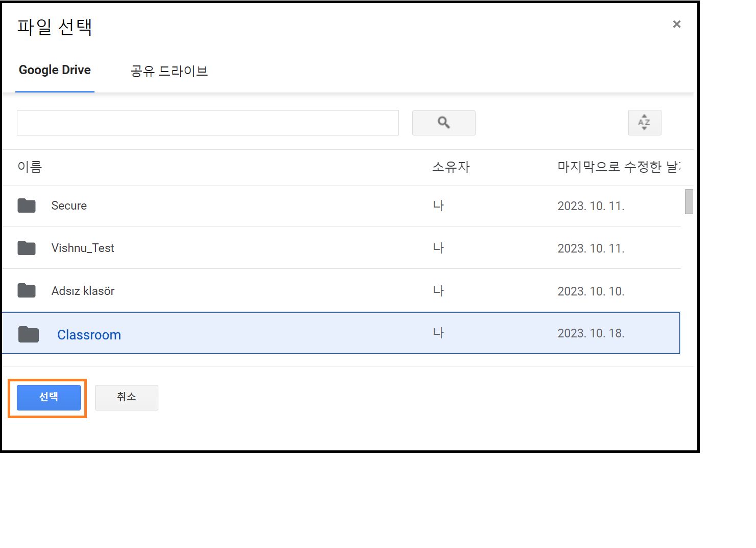Select the Secure folder name

point(69,205)
